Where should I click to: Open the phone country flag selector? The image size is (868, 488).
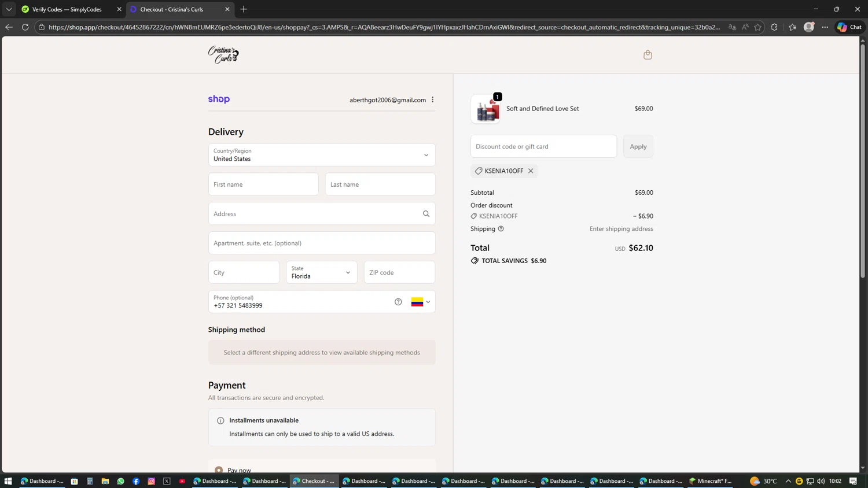click(421, 302)
